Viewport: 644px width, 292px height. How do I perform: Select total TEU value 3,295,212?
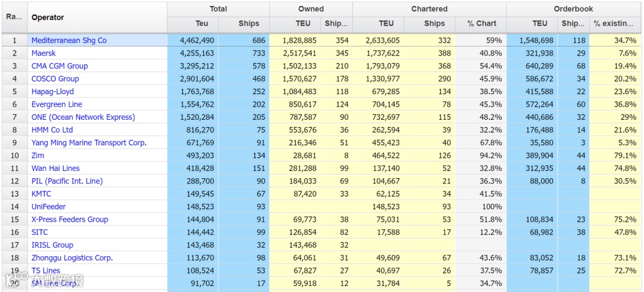tap(196, 66)
